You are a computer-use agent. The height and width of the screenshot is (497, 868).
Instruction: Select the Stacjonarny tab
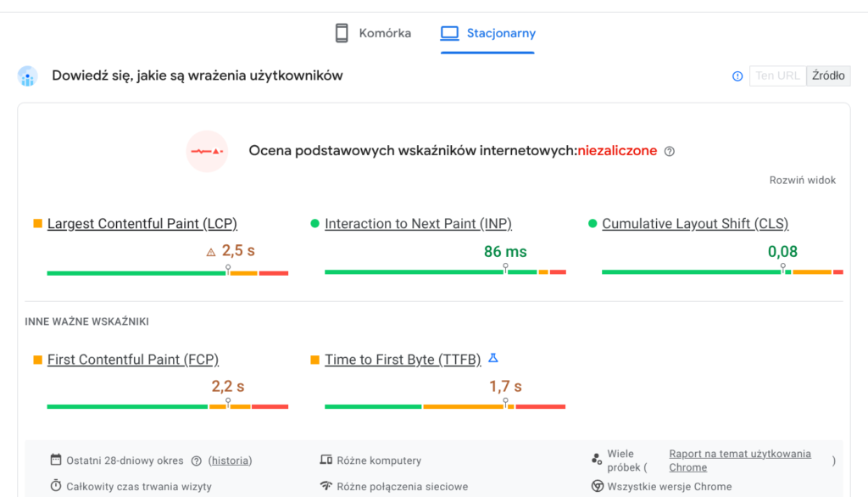point(487,33)
